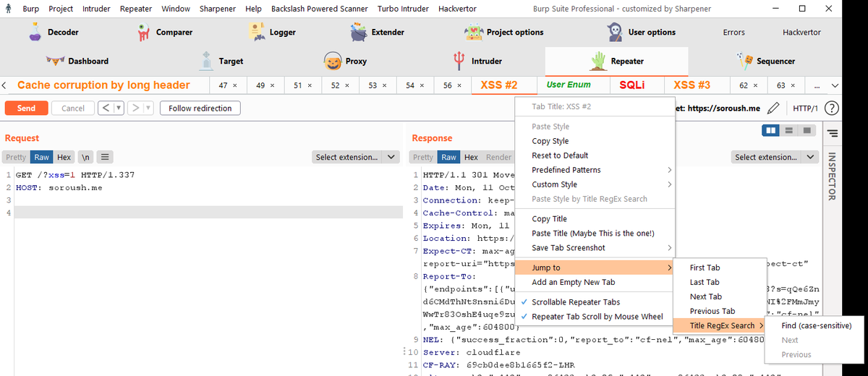Click the Sequencer candy icon
The height and width of the screenshot is (376, 868).
click(x=744, y=61)
